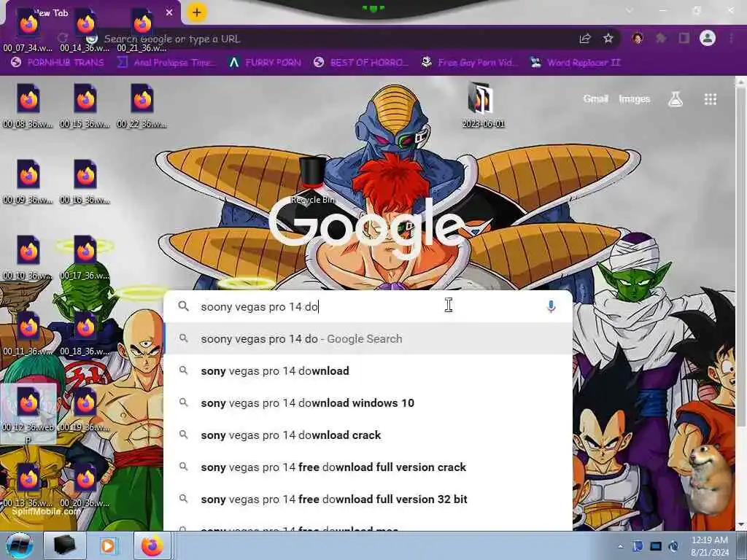This screenshot has height=560, width=747.
Task: Click the Action Center flag tray icon
Action: click(x=638, y=546)
